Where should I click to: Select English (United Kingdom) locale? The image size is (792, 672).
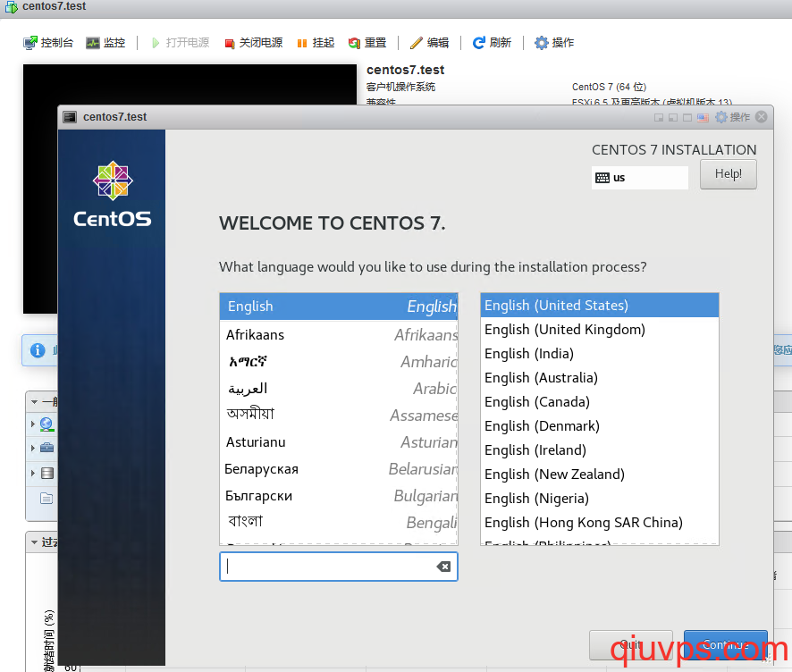(x=600, y=330)
